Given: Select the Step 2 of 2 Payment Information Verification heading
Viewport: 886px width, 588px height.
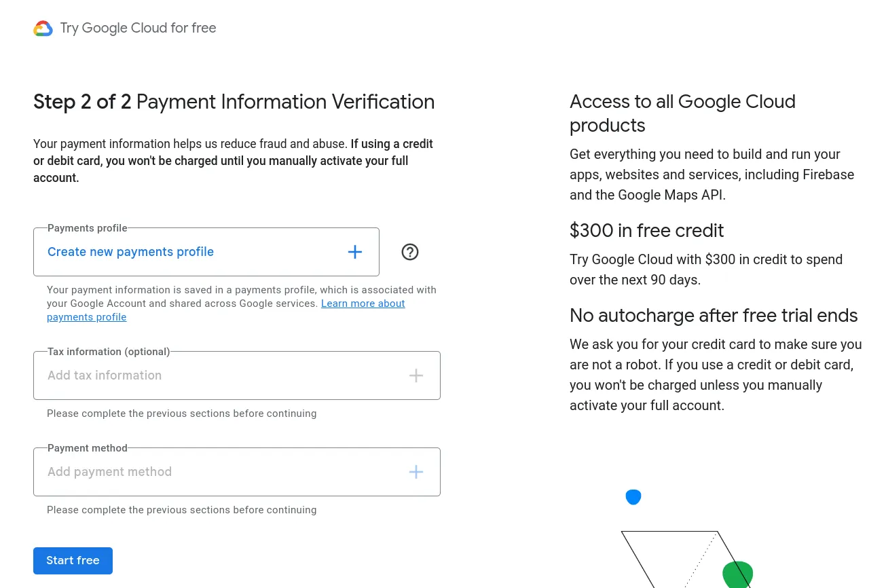Looking at the screenshot, I should [234, 102].
